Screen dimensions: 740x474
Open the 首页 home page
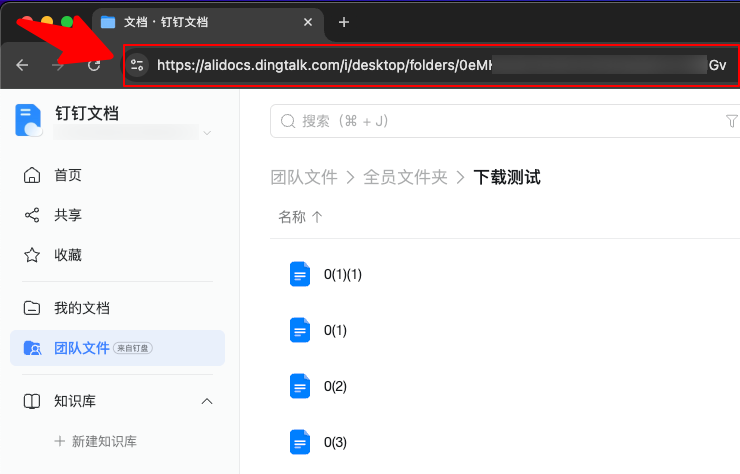tap(67, 175)
